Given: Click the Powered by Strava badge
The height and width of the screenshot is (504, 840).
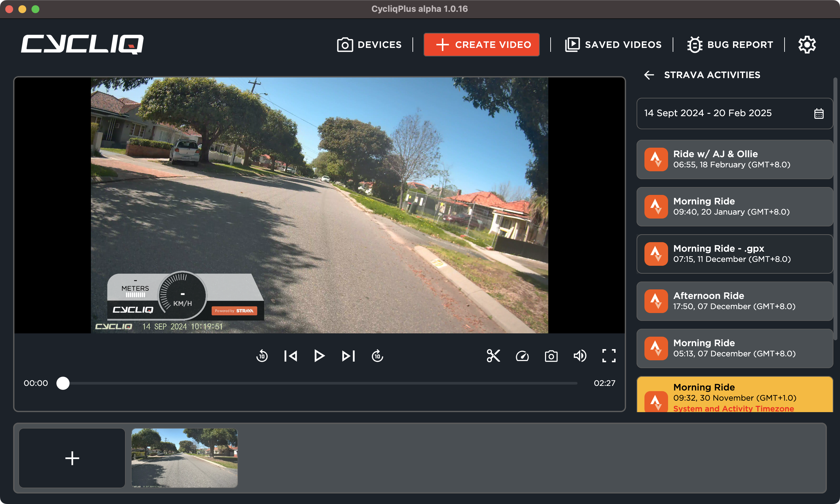Looking at the screenshot, I should pos(234,311).
